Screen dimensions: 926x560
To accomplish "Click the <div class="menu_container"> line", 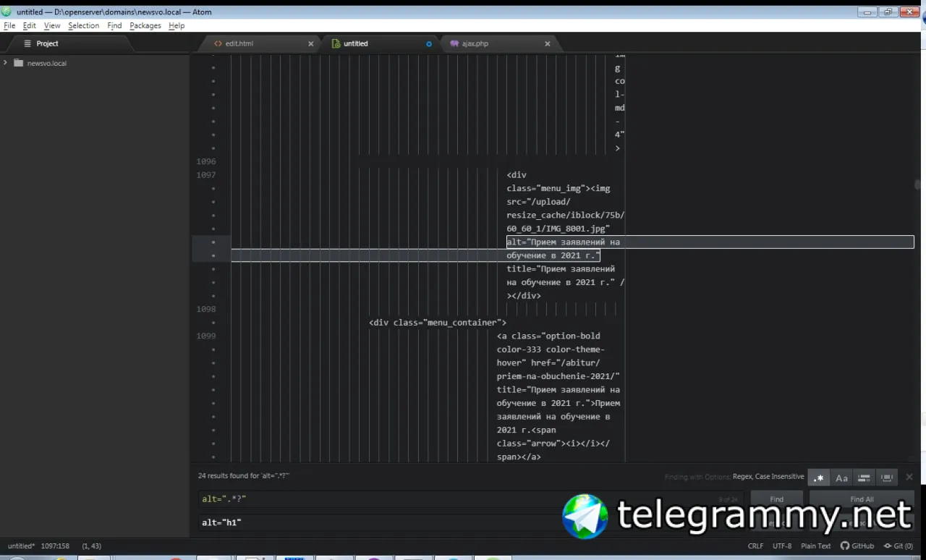I will 438,323.
